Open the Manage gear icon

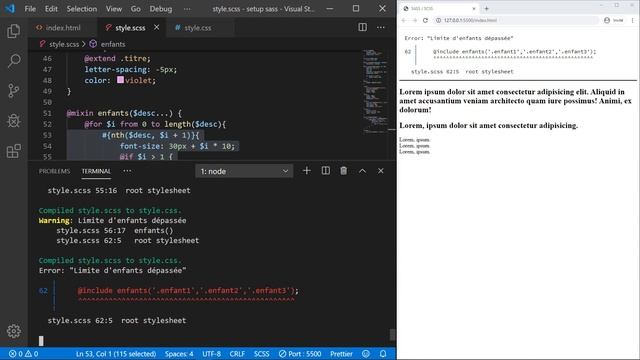13,331
